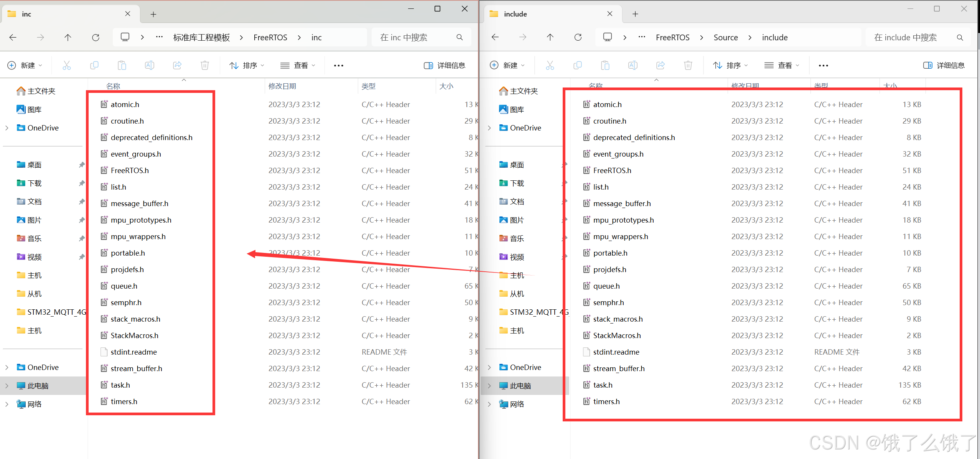Click the rename icon in the inc toolbar
Image resolution: width=980 pixels, height=459 pixels.
pos(150,65)
